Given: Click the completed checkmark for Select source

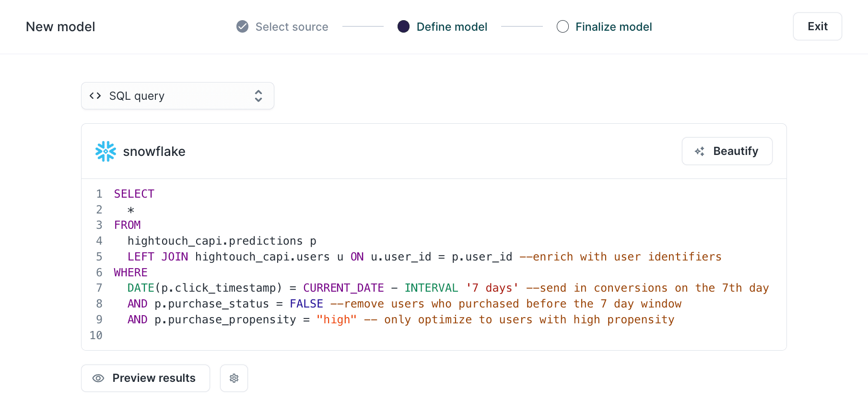Looking at the screenshot, I should (x=243, y=27).
